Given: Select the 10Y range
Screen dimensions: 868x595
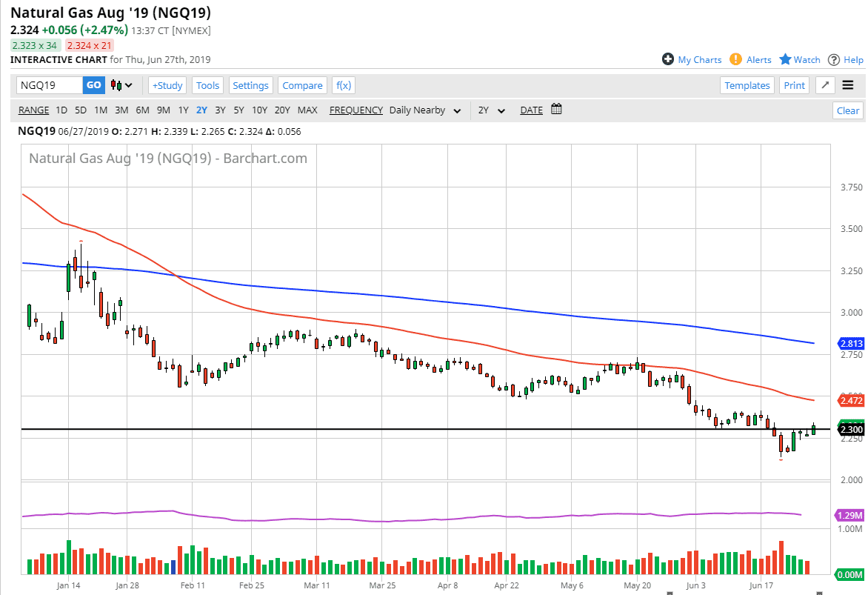Looking at the screenshot, I should tap(260, 110).
